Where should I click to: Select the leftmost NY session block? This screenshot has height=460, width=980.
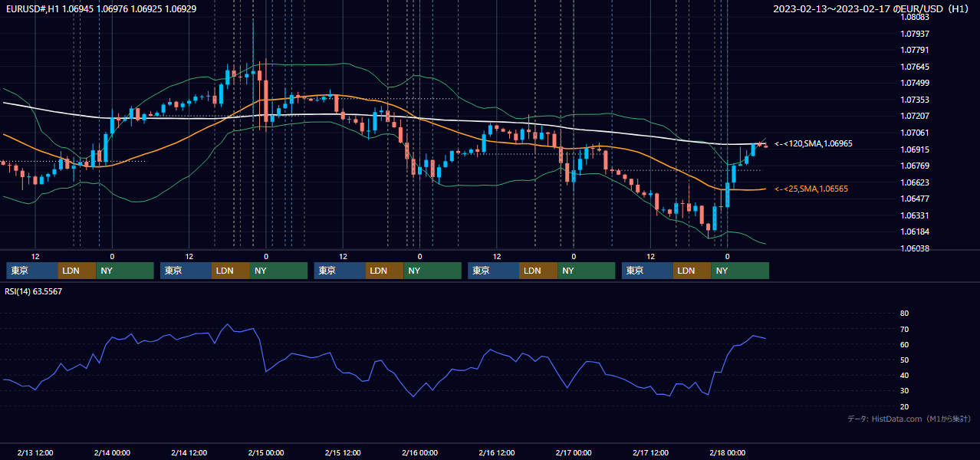click(125, 271)
